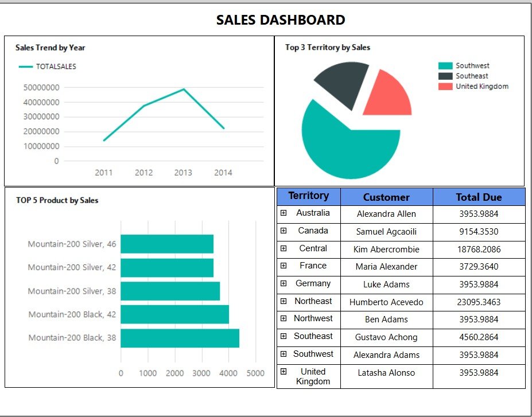Expand the Central territory row
The height and width of the screenshot is (417, 532).
[283, 248]
